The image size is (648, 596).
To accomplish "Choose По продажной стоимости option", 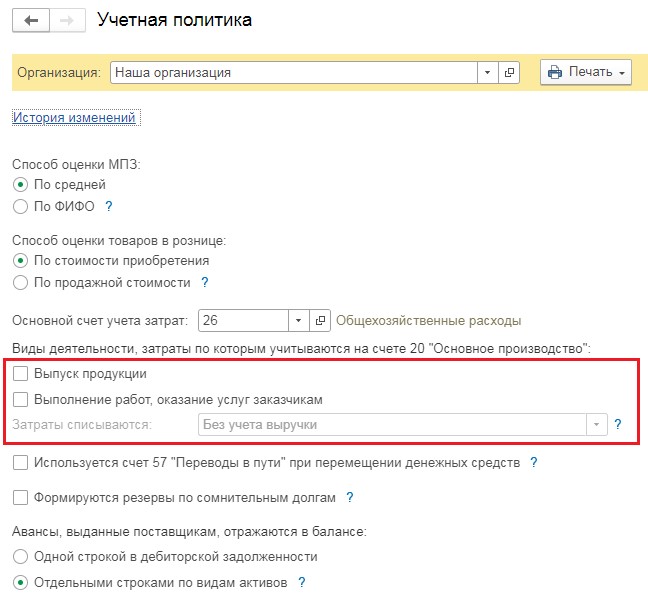I will click(20, 283).
